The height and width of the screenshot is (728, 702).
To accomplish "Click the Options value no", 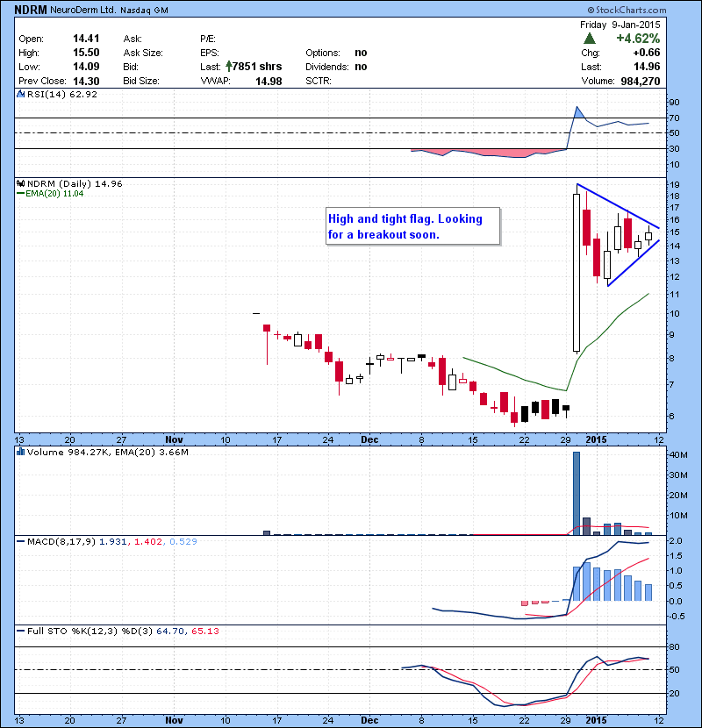I will pos(361,53).
